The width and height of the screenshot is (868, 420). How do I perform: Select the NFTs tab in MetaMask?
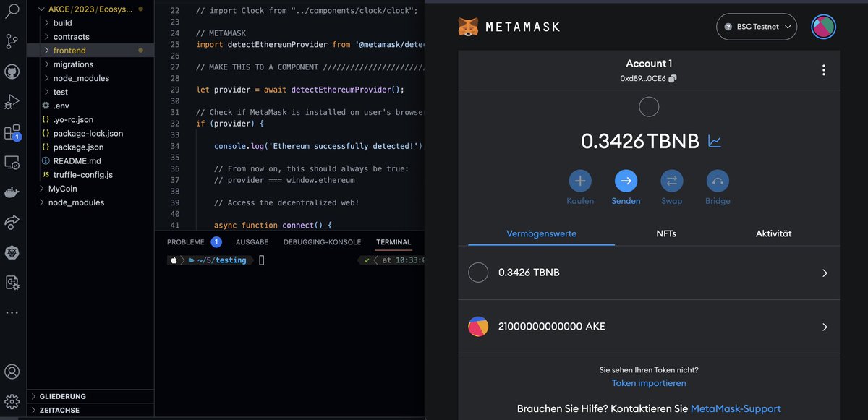(666, 233)
